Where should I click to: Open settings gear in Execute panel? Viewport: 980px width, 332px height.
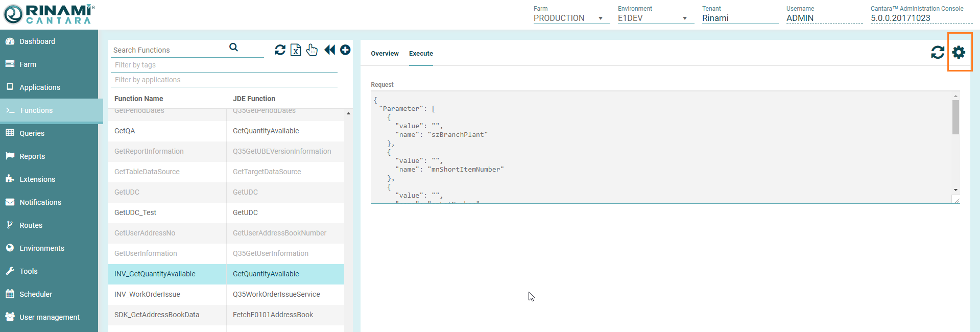pyautogui.click(x=959, y=52)
